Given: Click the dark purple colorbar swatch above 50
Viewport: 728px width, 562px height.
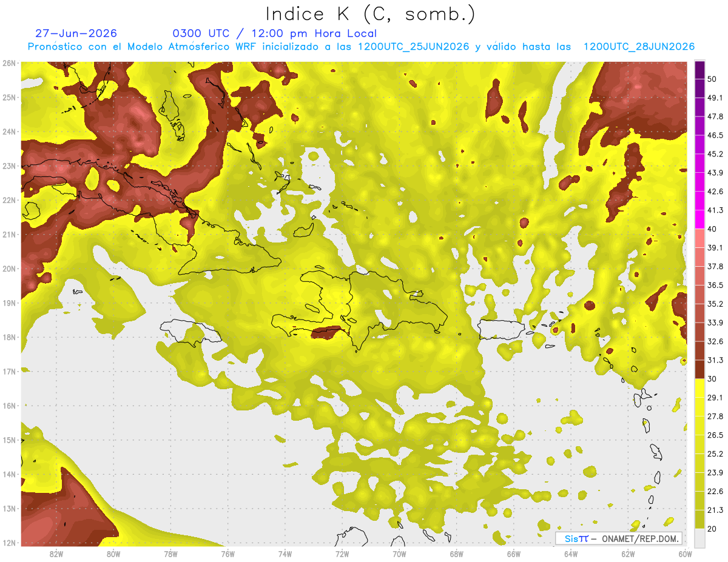Looking at the screenshot, I should click(699, 70).
